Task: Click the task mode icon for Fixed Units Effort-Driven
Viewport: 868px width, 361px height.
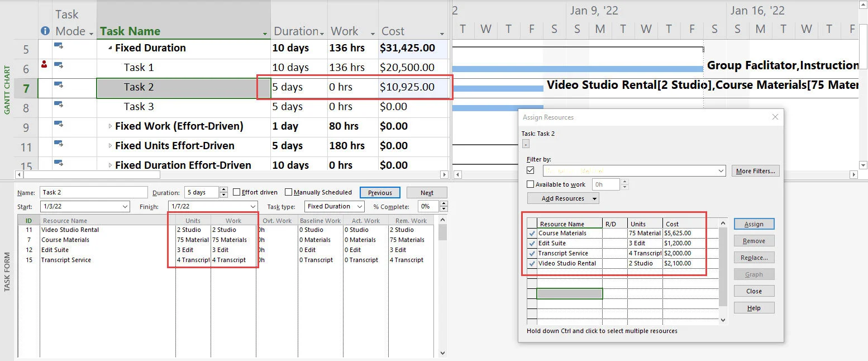Action: (59, 144)
